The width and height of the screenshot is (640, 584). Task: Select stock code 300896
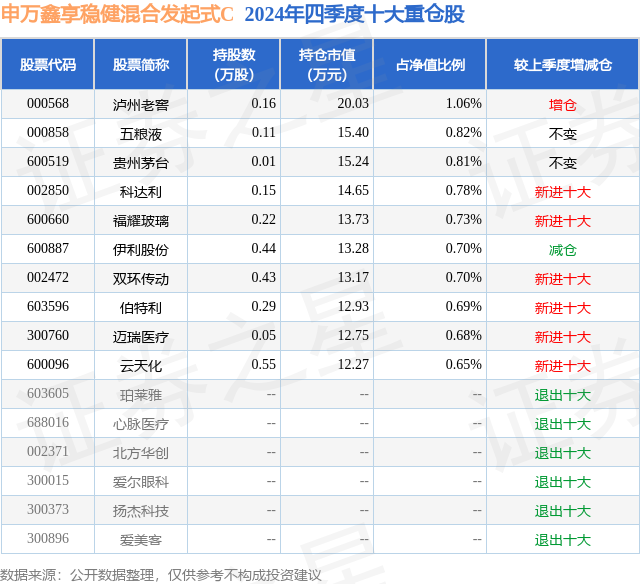tap(48, 538)
